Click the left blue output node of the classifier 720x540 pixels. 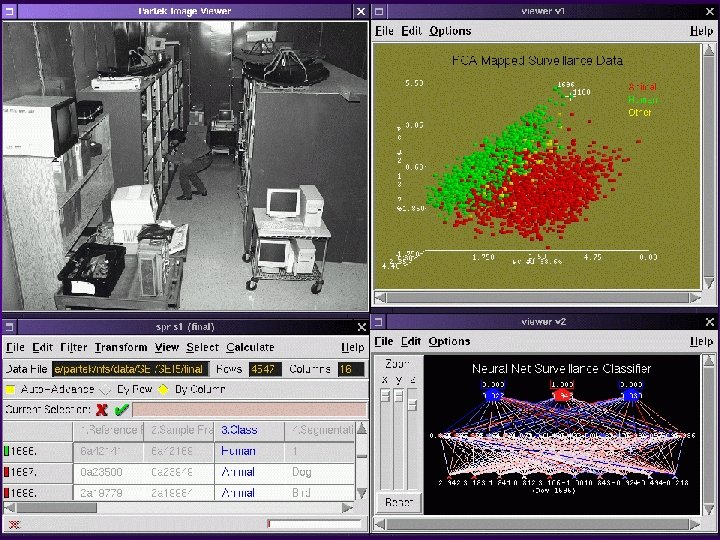click(493, 395)
